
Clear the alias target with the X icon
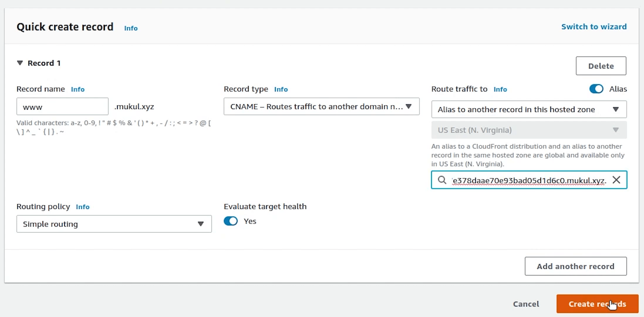pyautogui.click(x=616, y=180)
